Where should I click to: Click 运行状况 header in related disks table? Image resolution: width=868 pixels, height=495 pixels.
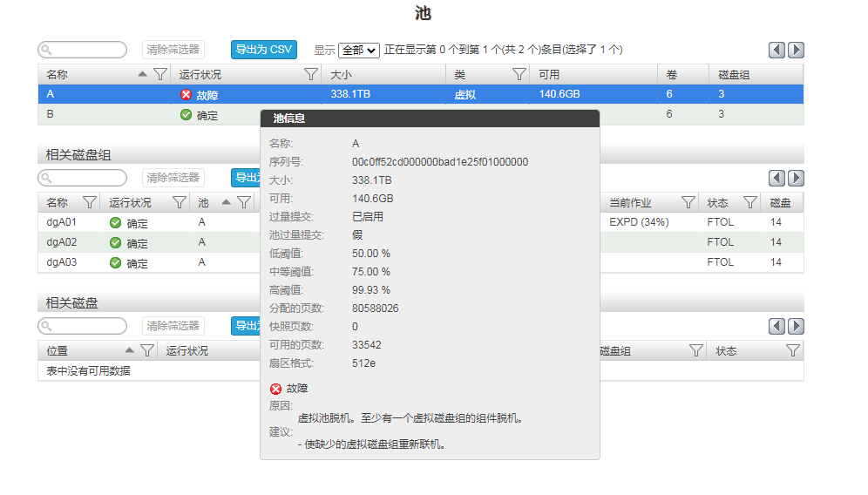coord(187,351)
